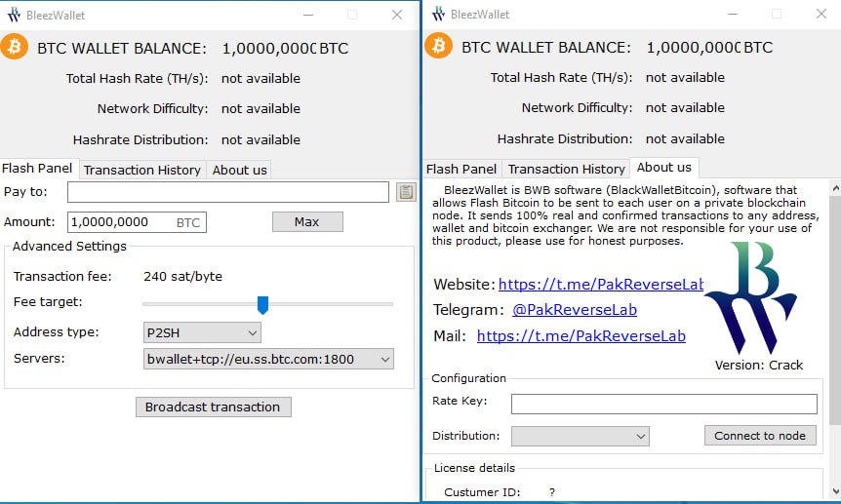Click the address book icon beside Pay to
The image size is (841, 504).
point(407,192)
